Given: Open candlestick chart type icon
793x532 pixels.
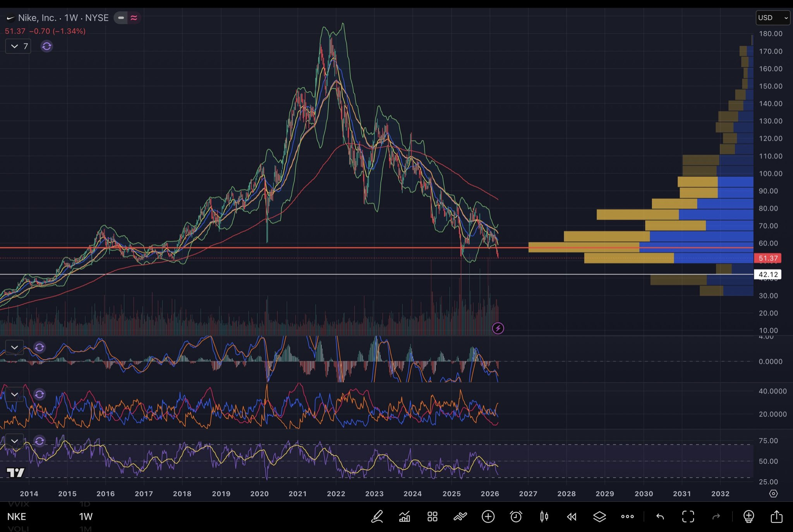Looking at the screenshot, I should click(544, 517).
